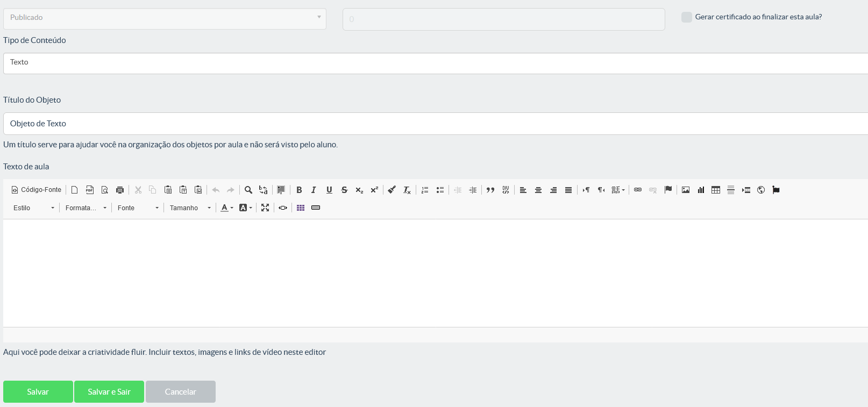Click the Find magnifier icon
The image size is (868, 407).
[x=248, y=190]
